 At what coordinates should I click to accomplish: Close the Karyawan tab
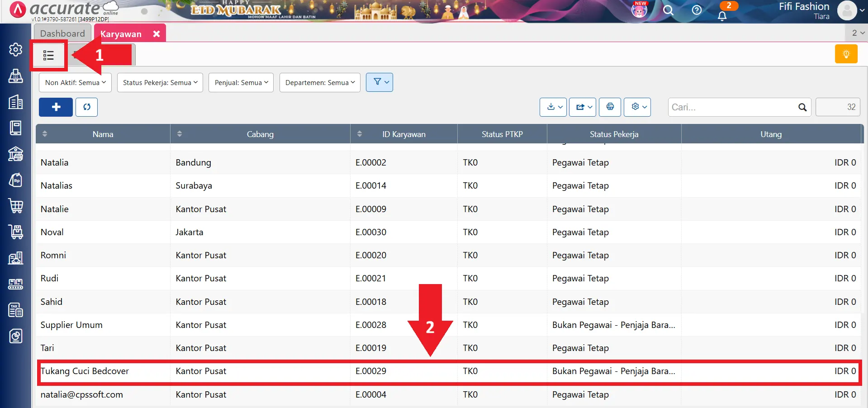click(x=157, y=34)
